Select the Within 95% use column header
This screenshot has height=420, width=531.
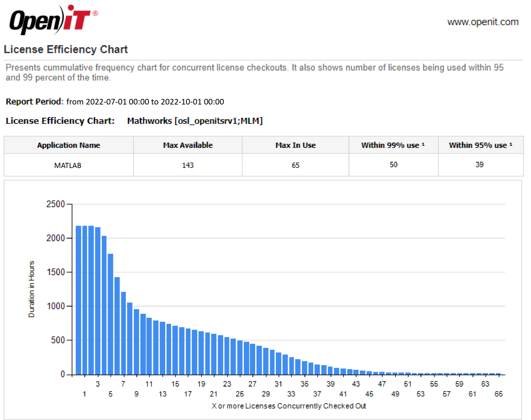coord(480,145)
